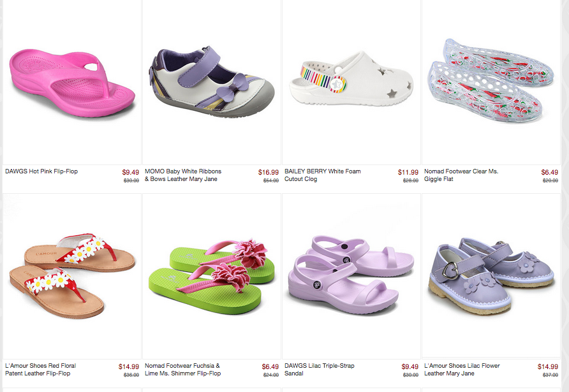View the lilac flower Mary Jane photo

click(491, 275)
